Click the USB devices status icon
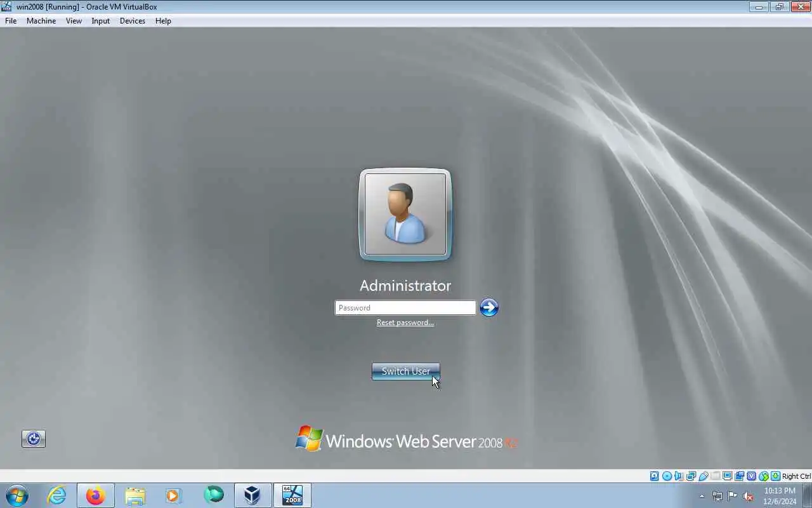This screenshot has height=508, width=812. (x=703, y=476)
